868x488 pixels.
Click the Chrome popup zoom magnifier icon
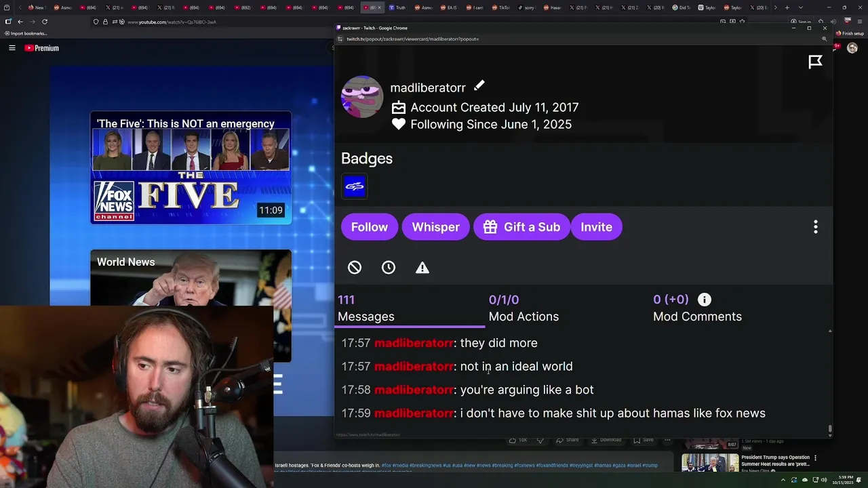coord(824,39)
